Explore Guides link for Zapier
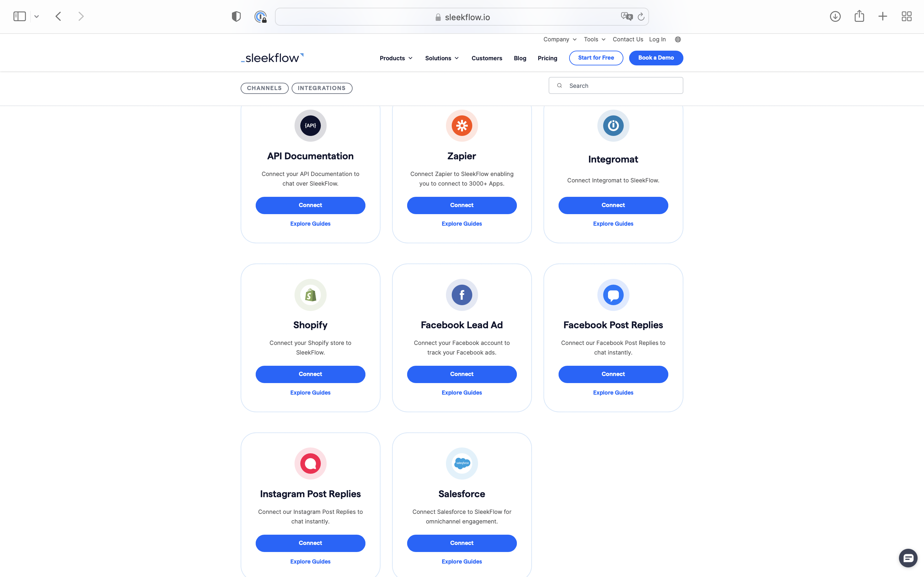 click(x=462, y=223)
